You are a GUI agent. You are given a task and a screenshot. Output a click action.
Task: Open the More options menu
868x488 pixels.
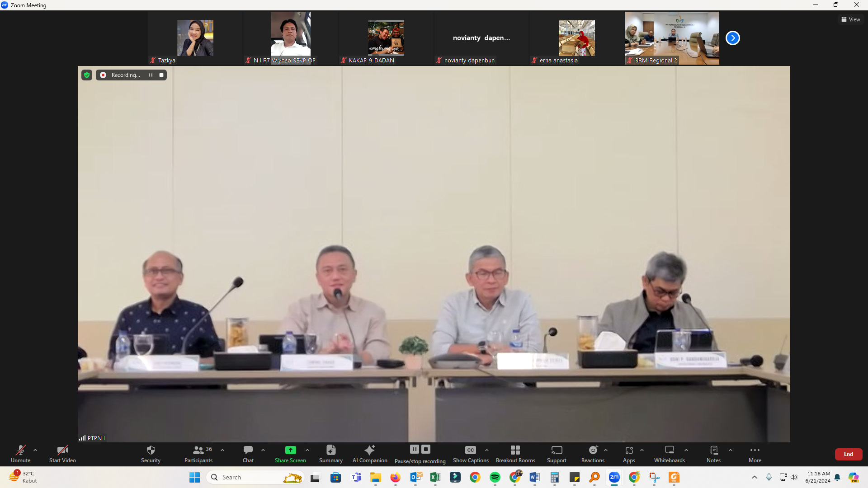click(x=755, y=450)
